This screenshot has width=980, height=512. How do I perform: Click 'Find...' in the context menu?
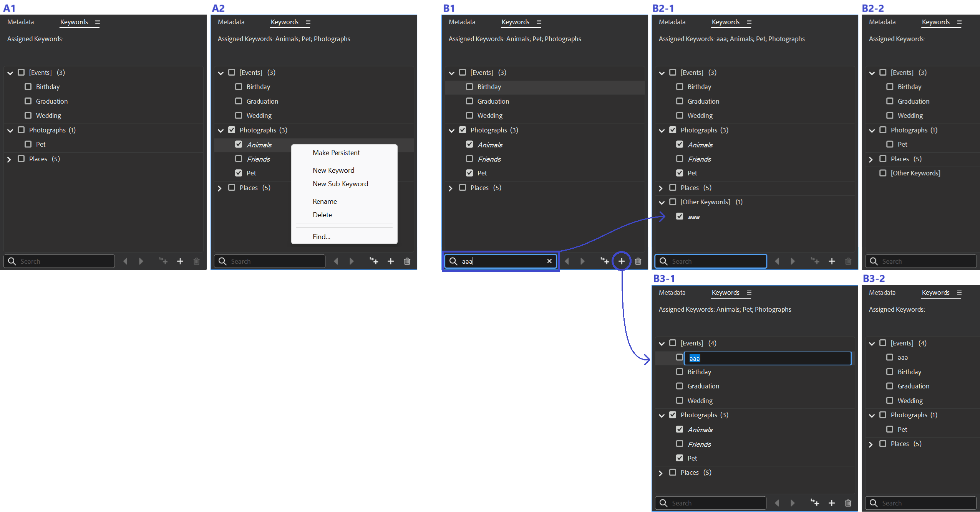click(321, 237)
